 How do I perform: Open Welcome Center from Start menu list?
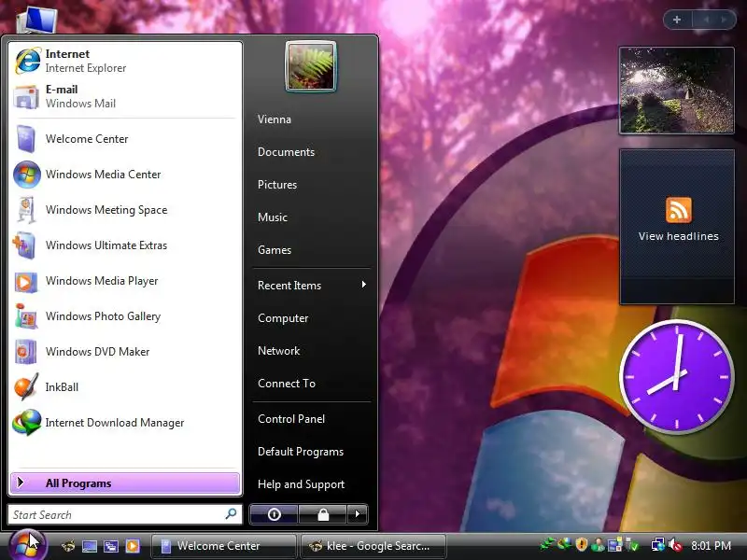tap(125, 138)
